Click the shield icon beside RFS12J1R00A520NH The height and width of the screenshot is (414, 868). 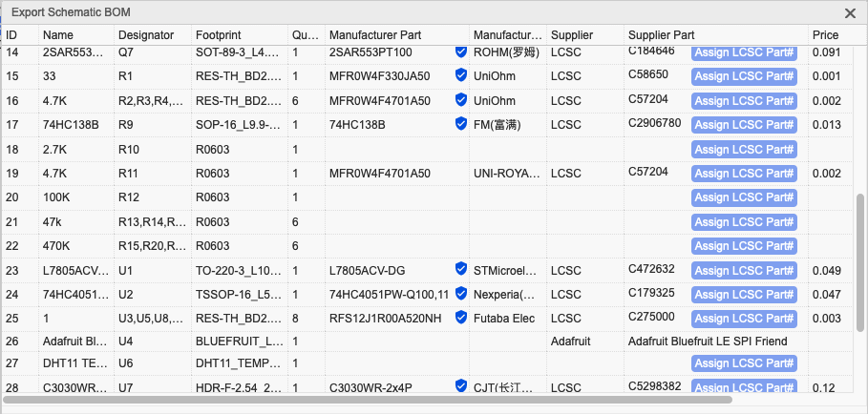pyautogui.click(x=460, y=318)
